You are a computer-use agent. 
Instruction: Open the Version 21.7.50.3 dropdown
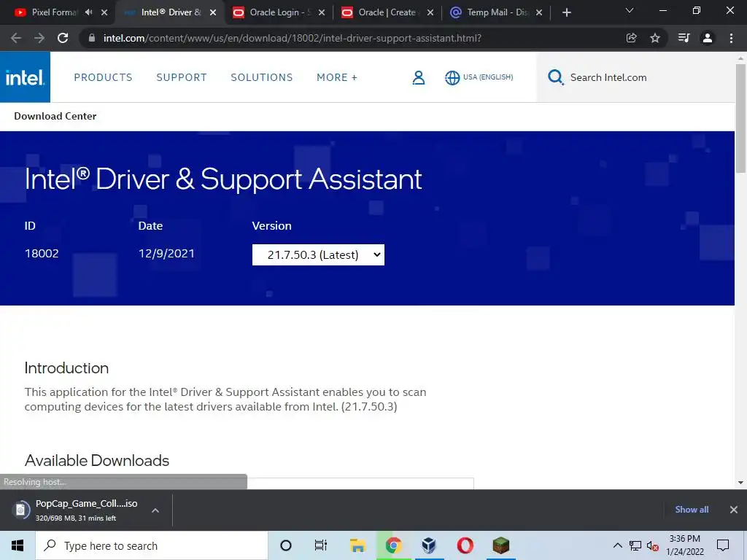(x=318, y=254)
